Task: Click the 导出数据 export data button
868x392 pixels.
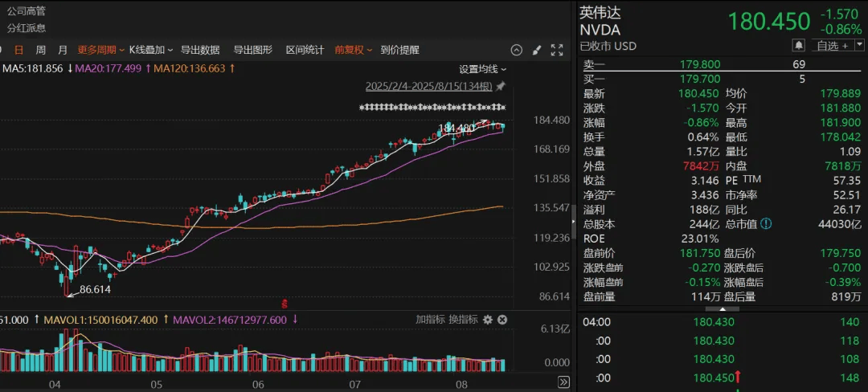Action: click(x=200, y=50)
